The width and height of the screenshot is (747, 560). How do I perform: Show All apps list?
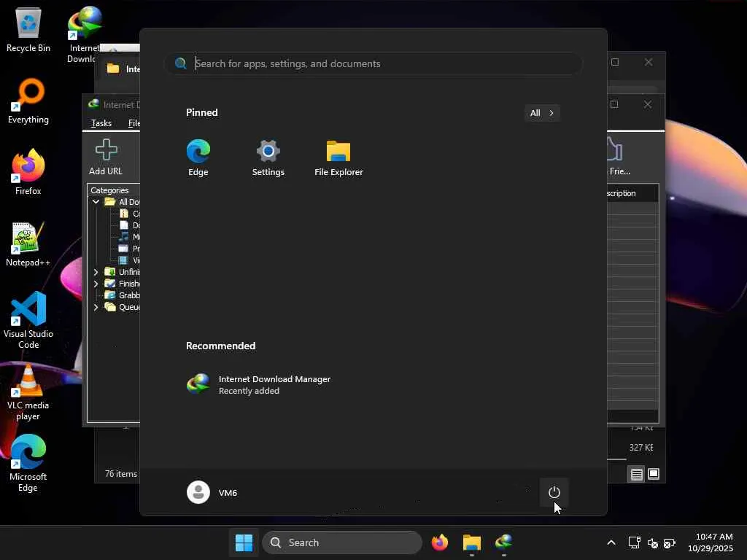pos(542,113)
